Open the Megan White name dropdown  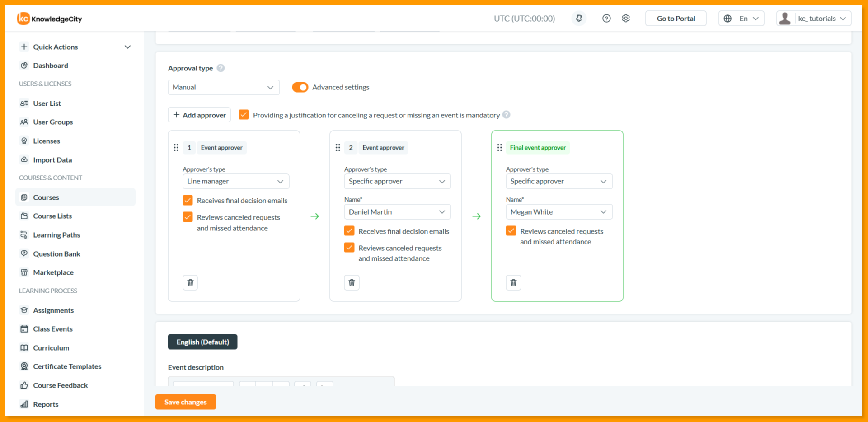click(559, 212)
